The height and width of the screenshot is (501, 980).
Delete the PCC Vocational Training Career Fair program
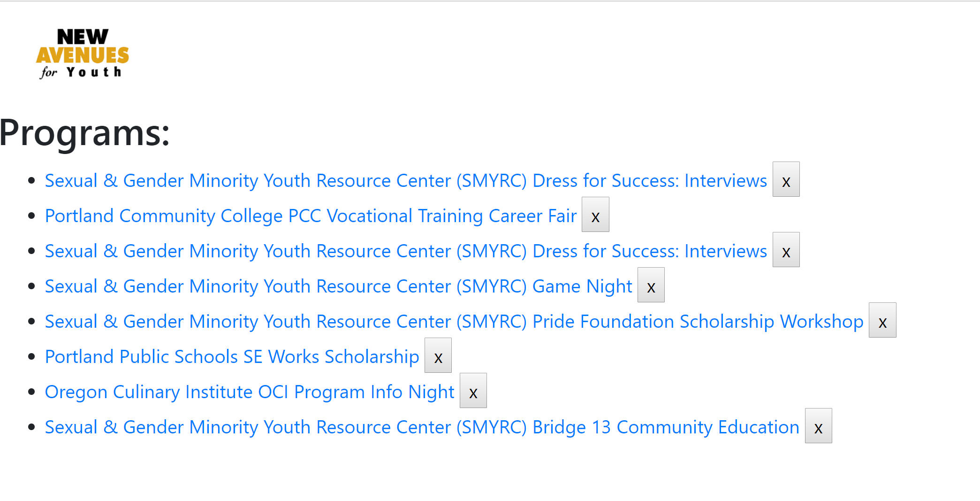(x=595, y=215)
